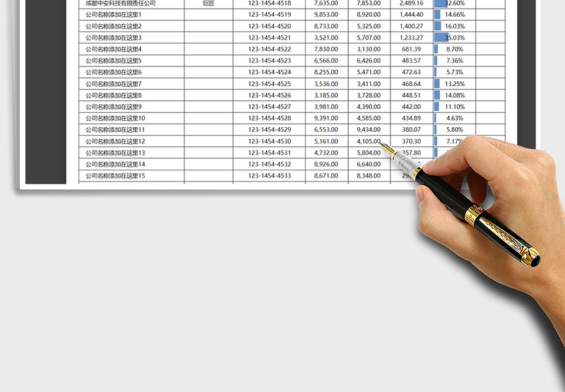565x392 pixels.
Task: Click phone number 123-1454-4527
Action: [x=270, y=107]
